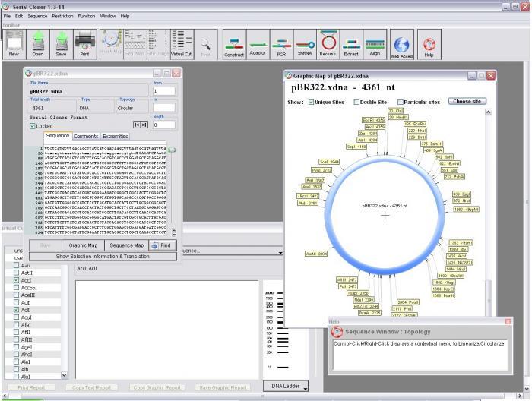Image resolution: width=532 pixels, height=401 pixels.
Task: Open the Restriction menu
Action: (62, 16)
